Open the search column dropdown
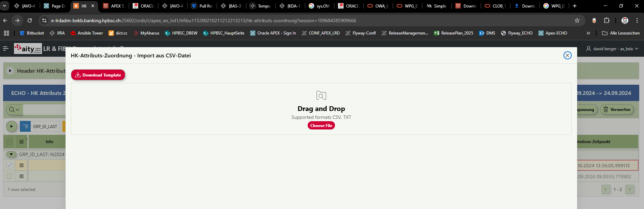Viewport: 644px width, 209px height. (x=14, y=110)
